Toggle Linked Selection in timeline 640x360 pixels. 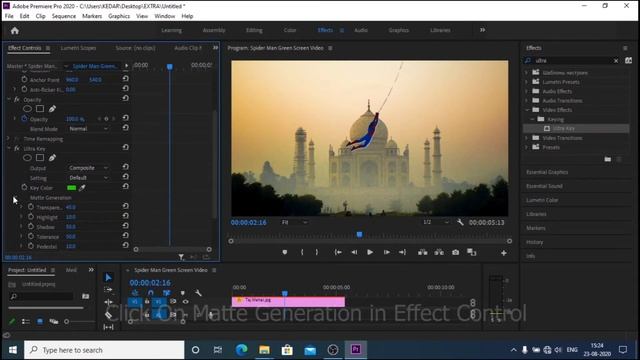point(167,293)
